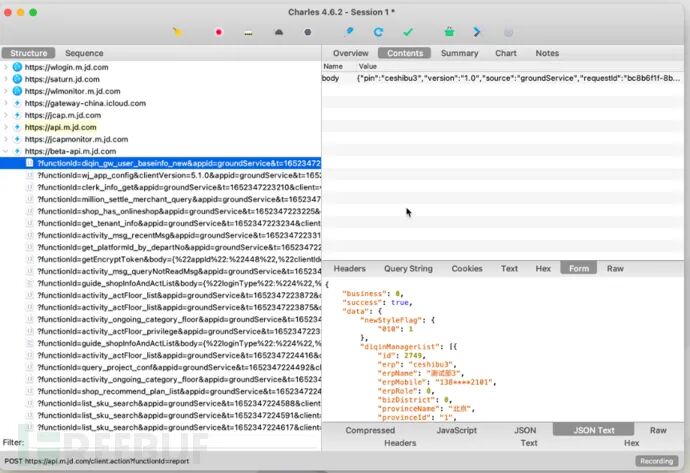The height and width of the screenshot is (473, 690).
Task: Expand the jcap.m.jd.com host node
Action: [6, 115]
